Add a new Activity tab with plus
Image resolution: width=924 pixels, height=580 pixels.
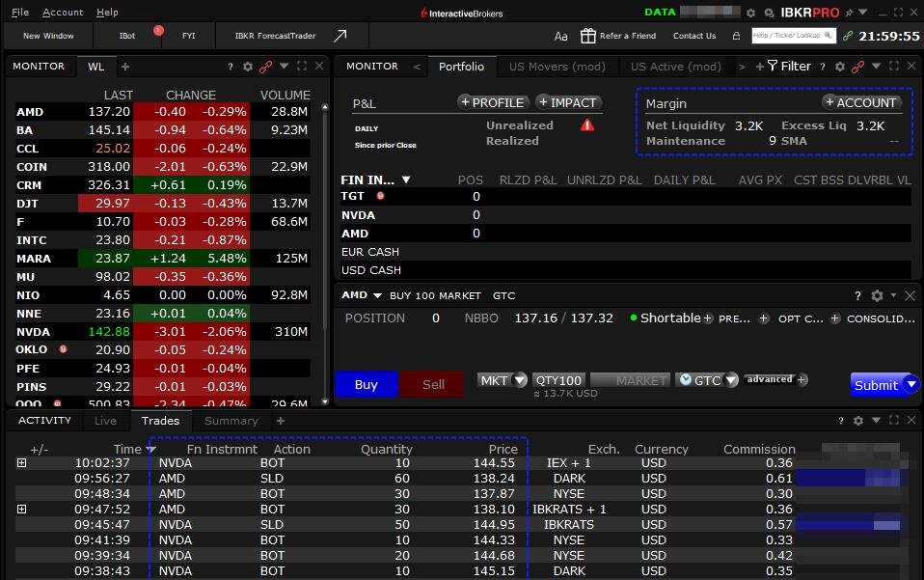tap(281, 420)
